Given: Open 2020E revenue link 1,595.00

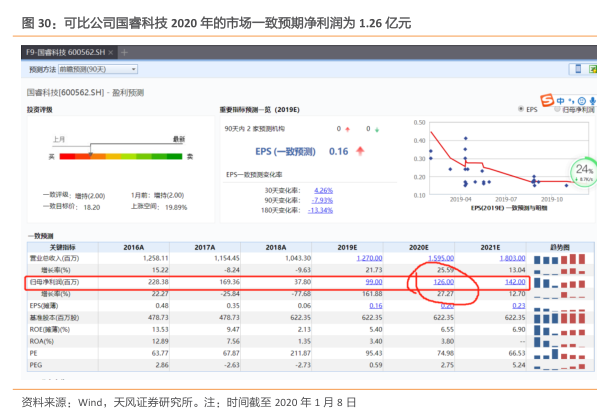Looking at the screenshot, I should (441, 258).
